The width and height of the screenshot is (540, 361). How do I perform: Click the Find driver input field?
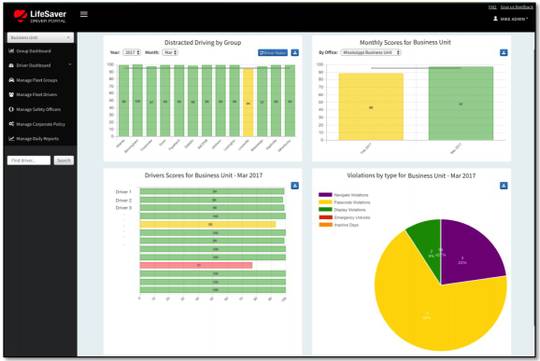tap(29, 161)
